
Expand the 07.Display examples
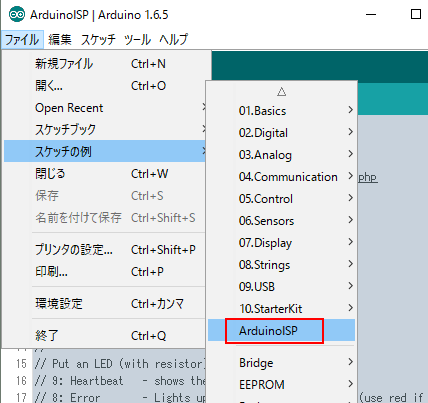[x=281, y=243]
